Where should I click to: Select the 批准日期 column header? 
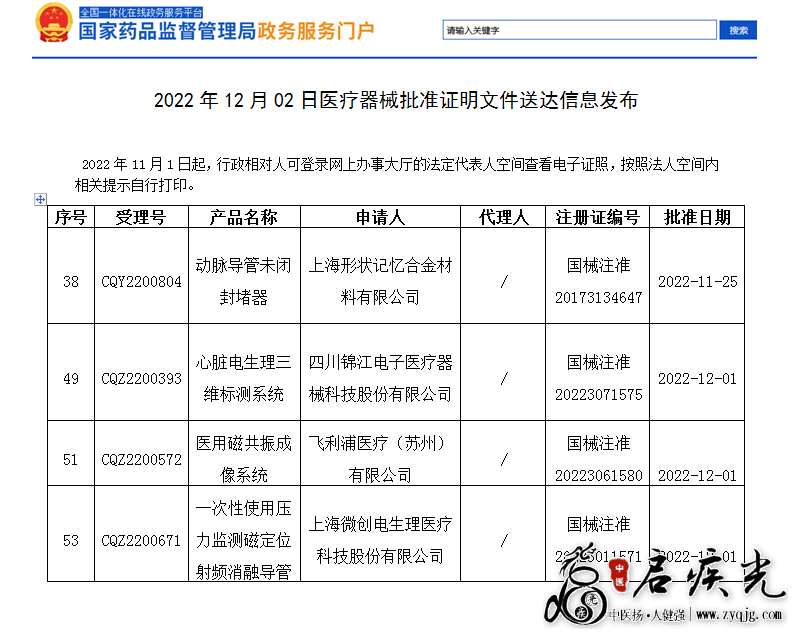[x=697, y=217]
